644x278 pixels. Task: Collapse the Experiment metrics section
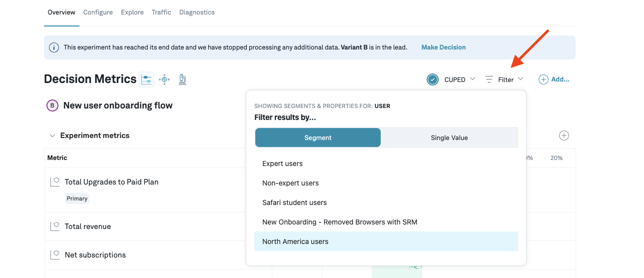tap(52, 135)
